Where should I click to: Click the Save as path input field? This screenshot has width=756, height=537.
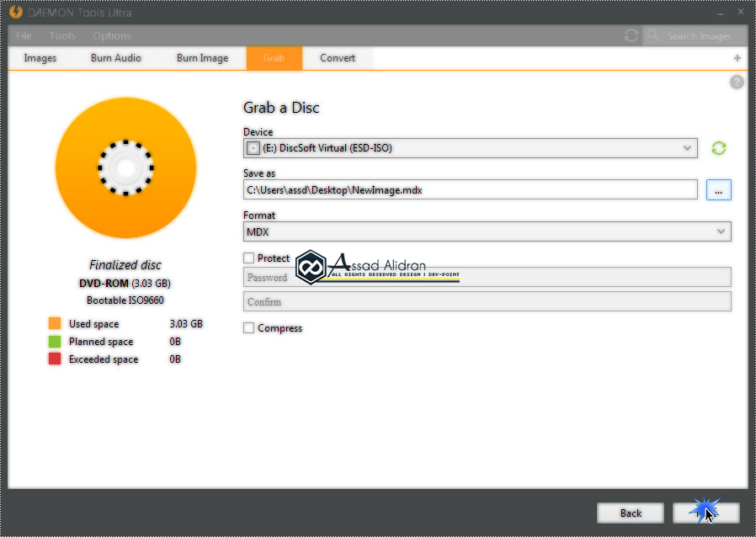tap(470, 190)
